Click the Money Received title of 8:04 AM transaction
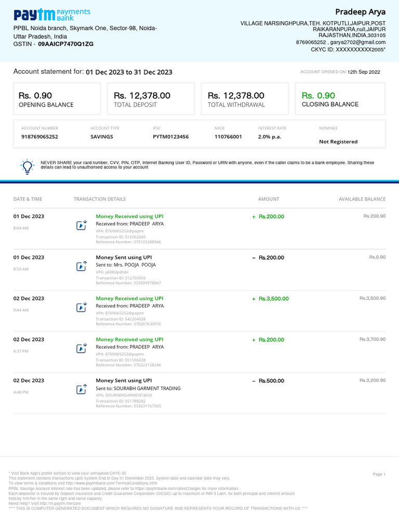Viewport: 399px width, 532px height. pos(129,217)
